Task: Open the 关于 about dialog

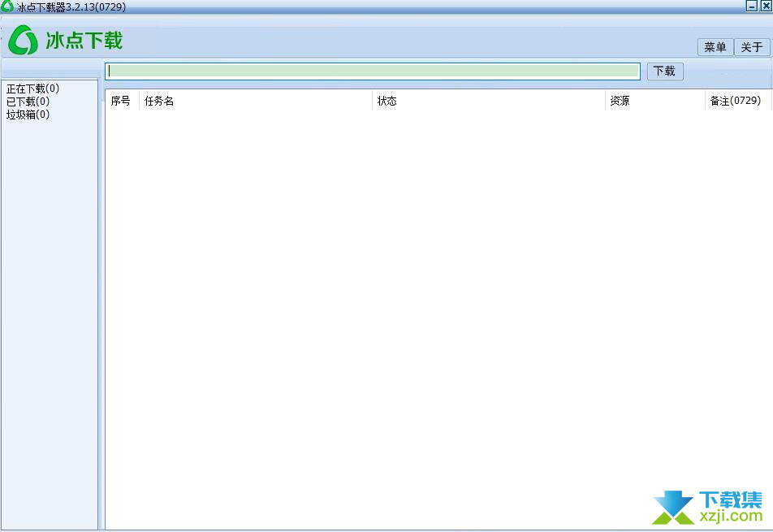Action: [x=752, y=47]
